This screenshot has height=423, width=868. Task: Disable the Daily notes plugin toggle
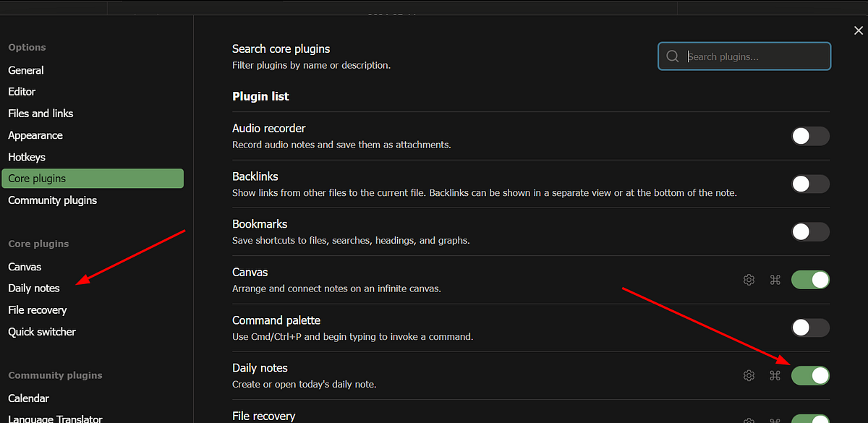pyautogui.click(x=810, y=375)
